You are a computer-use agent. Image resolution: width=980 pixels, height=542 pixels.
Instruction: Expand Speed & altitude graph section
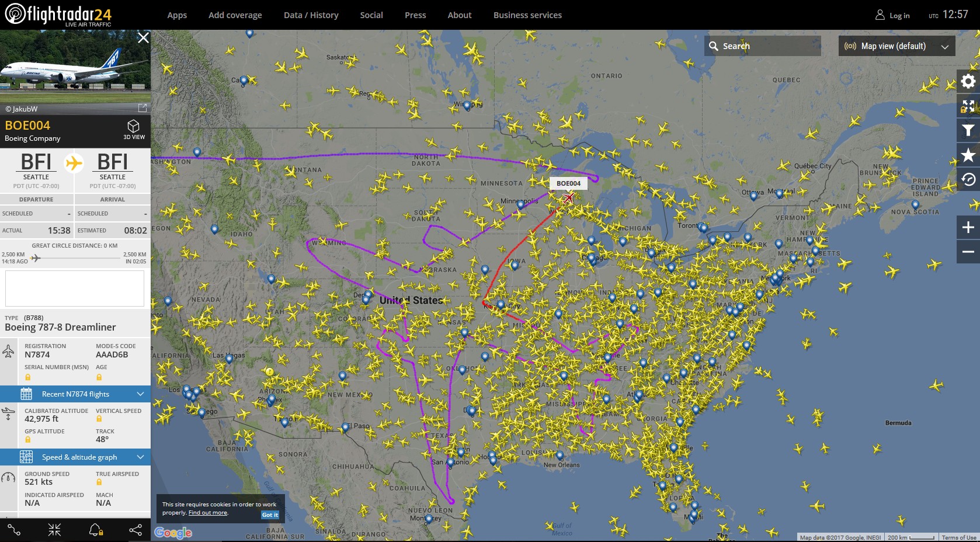tap(75, 457)
